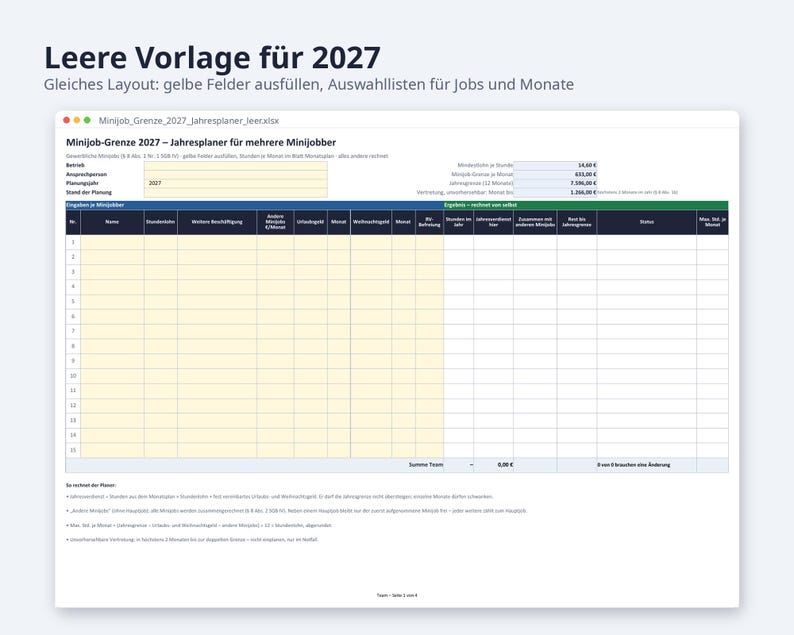Select the Weihnachtsgeld cell in row 12
Image resolution: width=794 pixels, height=635 pixels.
371,405
